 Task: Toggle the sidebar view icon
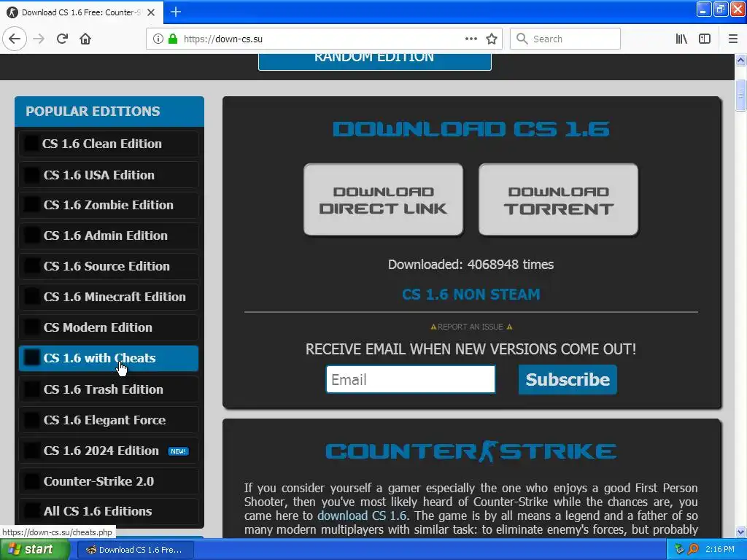pyautogui.click(x=705, y=39)
